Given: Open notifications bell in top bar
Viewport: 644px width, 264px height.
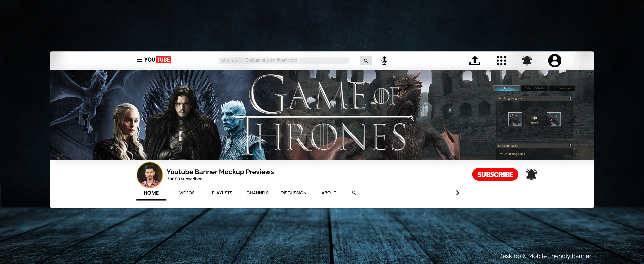Looking at the screenshot, I should [527, 61].
